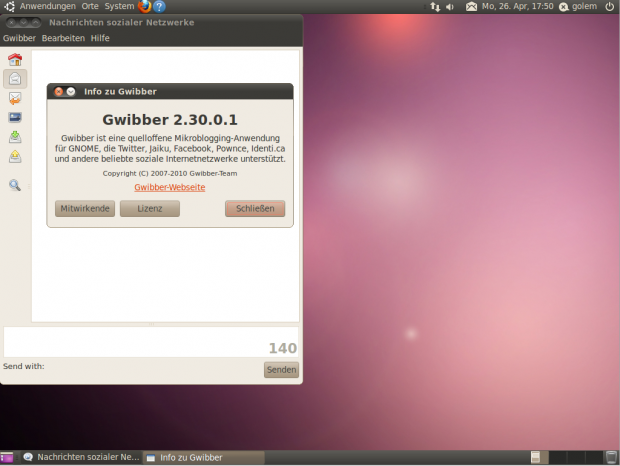Close the Info zu Gwibber dialog

59,92
